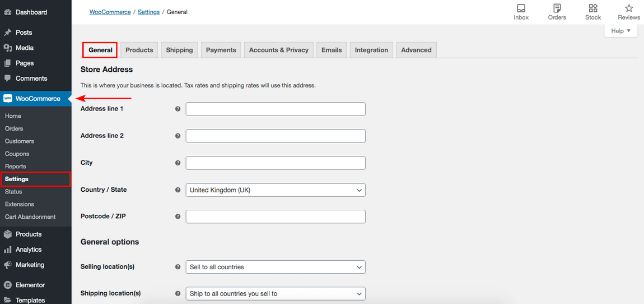Open the Reviews star icon
The height and width of the screenshot is (304, 644).
click(629, 8)
